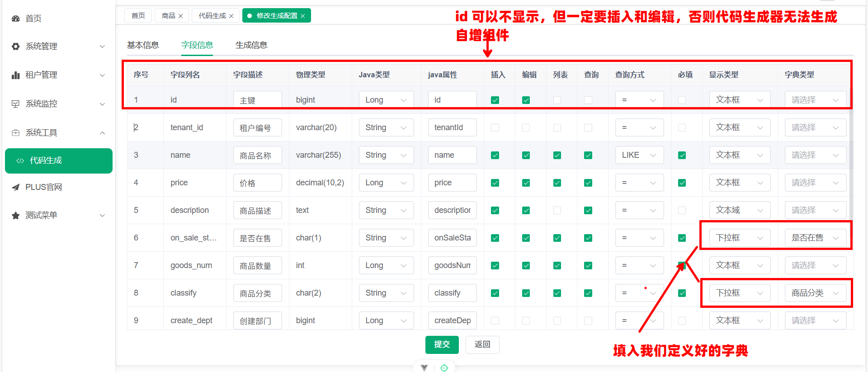Click the dashboard icon beside 首页
Image resolution: width=868 pixels, height=372 pixels.
(16, 19)
